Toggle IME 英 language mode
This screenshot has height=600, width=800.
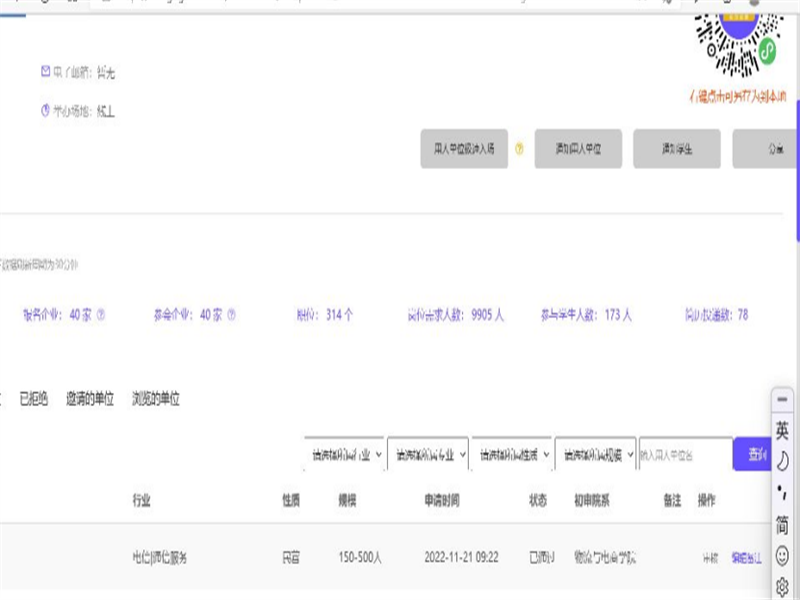[782, 431]
